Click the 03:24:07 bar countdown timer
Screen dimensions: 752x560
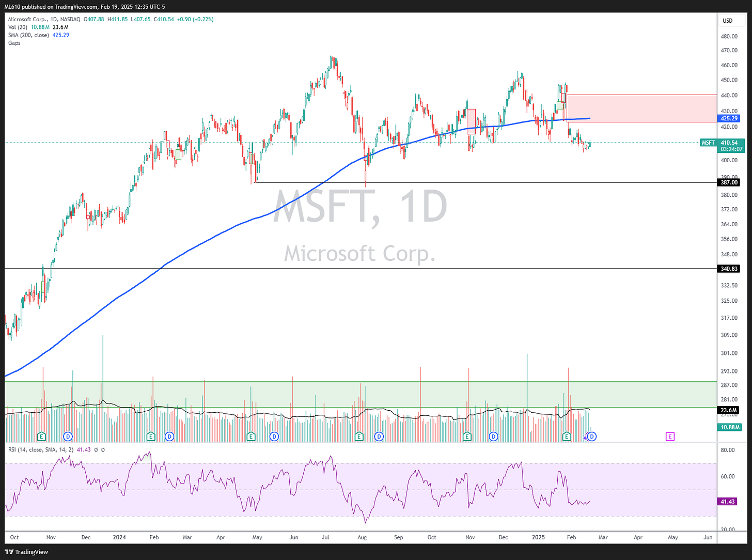click(731, 149)
